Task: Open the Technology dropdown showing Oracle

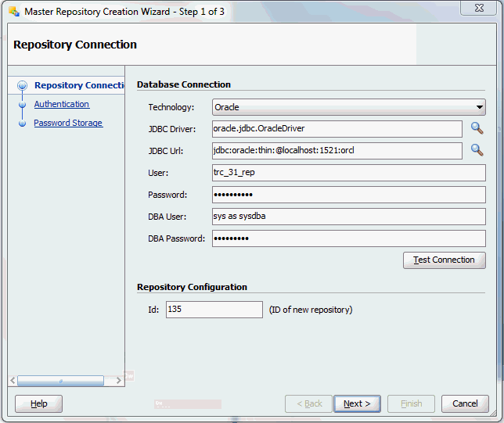Action: (349, 107)
